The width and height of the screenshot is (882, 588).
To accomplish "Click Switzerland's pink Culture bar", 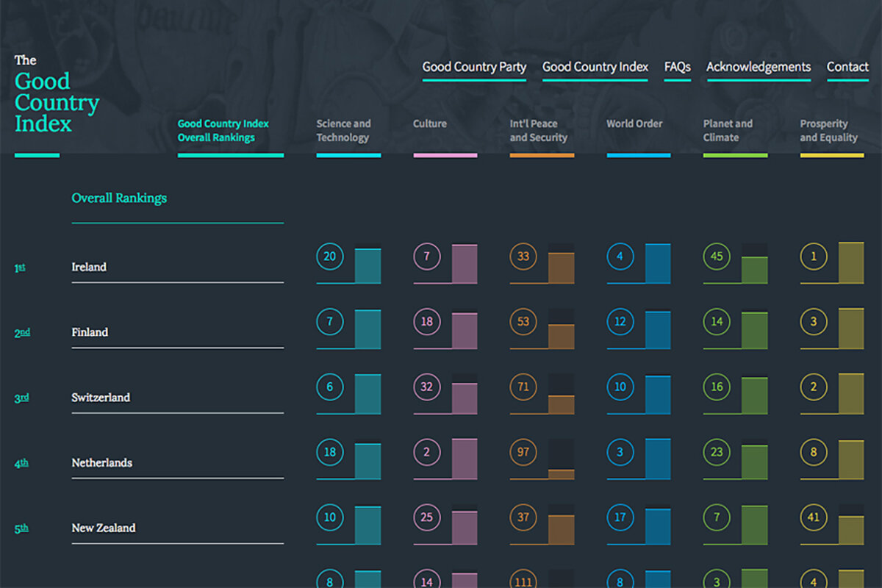I will tap(465, 399).
